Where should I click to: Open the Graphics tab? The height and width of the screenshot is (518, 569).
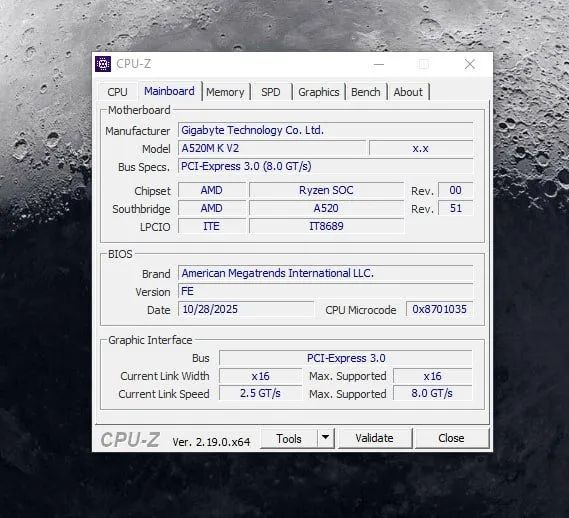tap(319, 92)
